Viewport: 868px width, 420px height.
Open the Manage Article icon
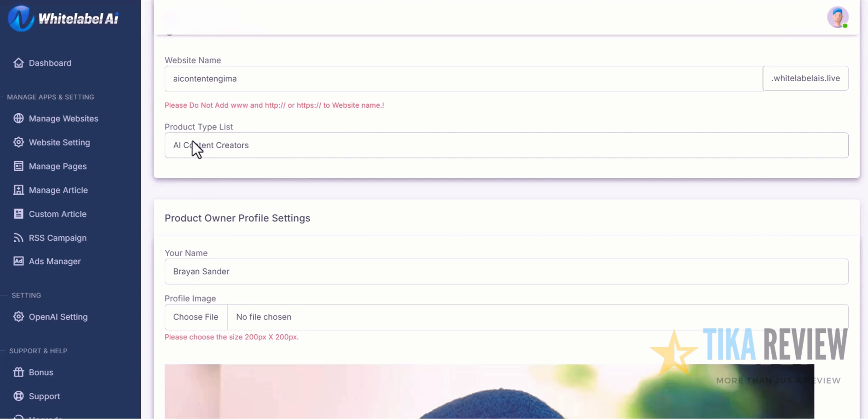[x=18, y=190]
